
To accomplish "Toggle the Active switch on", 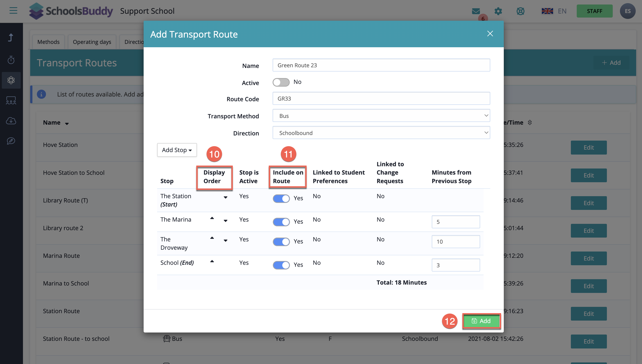I will (281, 82).
